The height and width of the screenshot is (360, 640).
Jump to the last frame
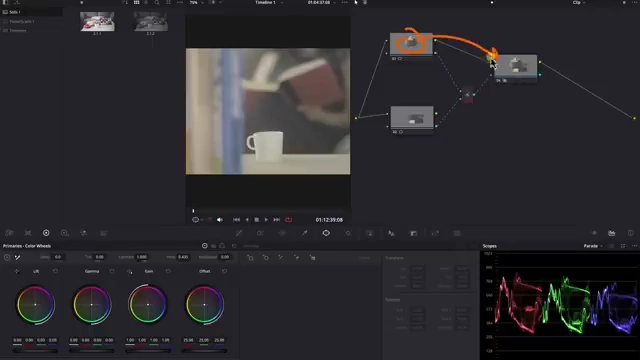point(276,220)
